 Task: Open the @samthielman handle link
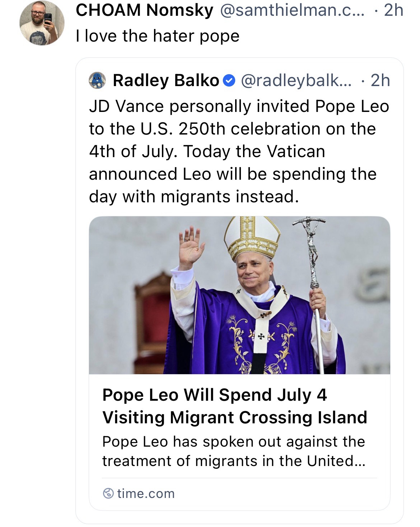click(291, 10)
